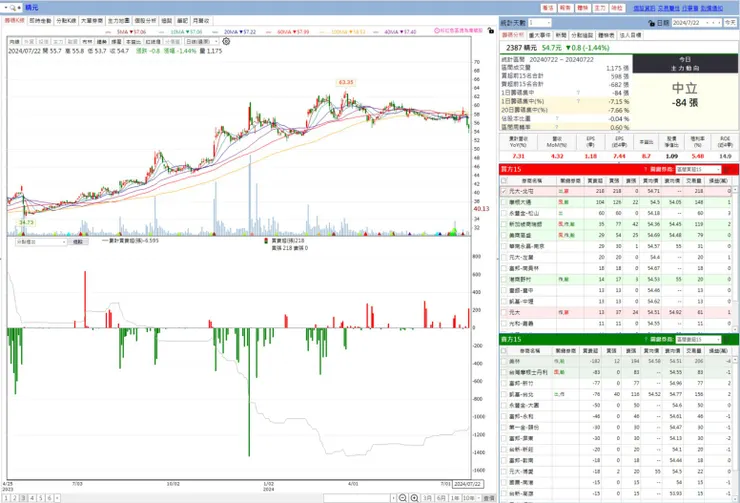Click the help icon in the green 賣方15 header
This screenshot has width=740, height=503.
pos(645,339)
